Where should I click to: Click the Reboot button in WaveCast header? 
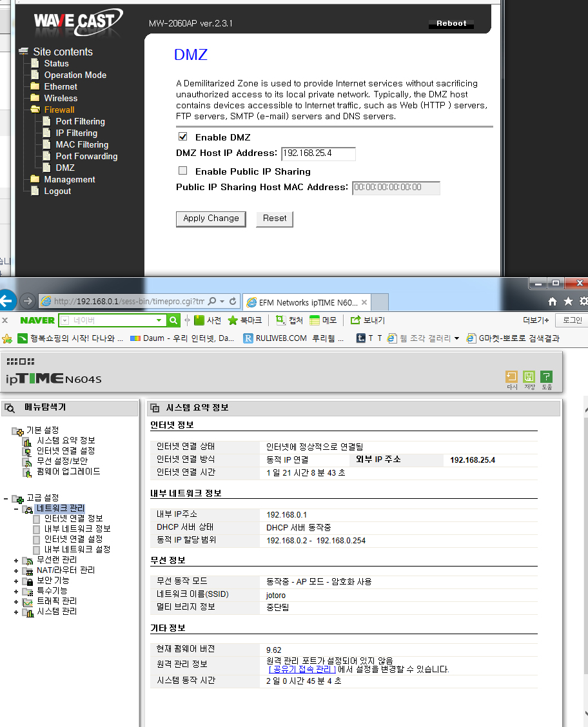point(451,23)
